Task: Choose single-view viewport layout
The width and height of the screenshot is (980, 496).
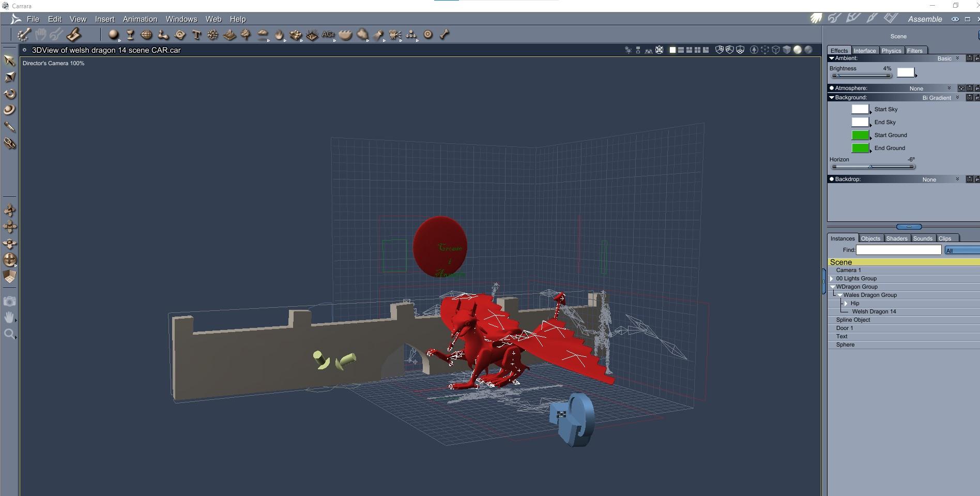Action: (x=672, y=50)
